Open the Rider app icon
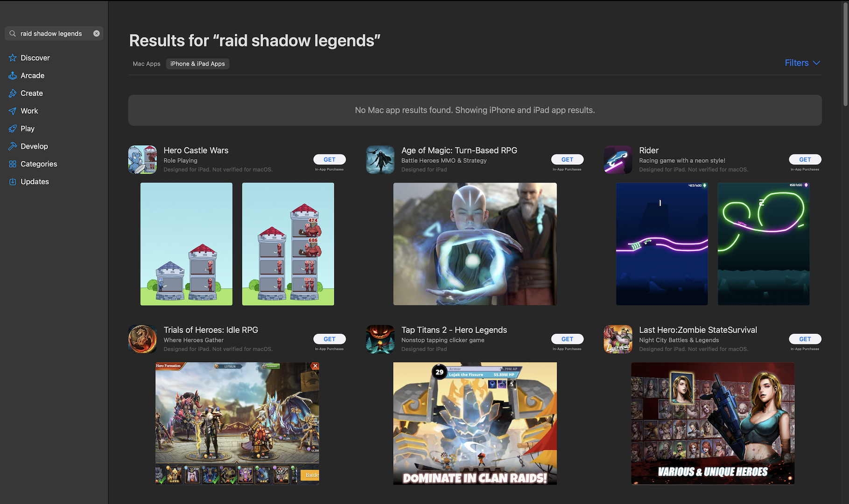 (618, 160)
